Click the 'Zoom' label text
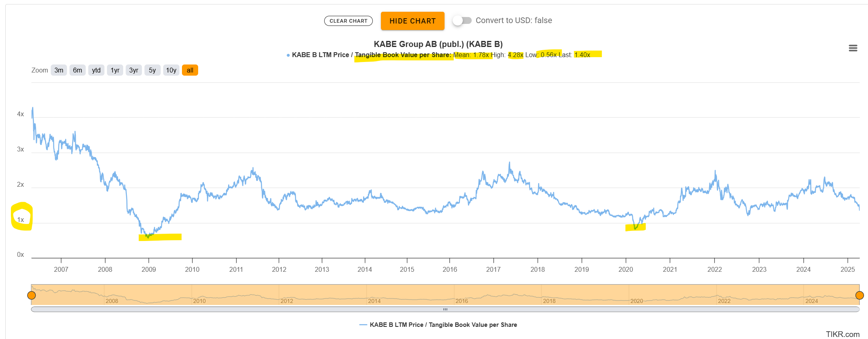The width and height of the screenshot is (868, 339). (x=40, y=70)
